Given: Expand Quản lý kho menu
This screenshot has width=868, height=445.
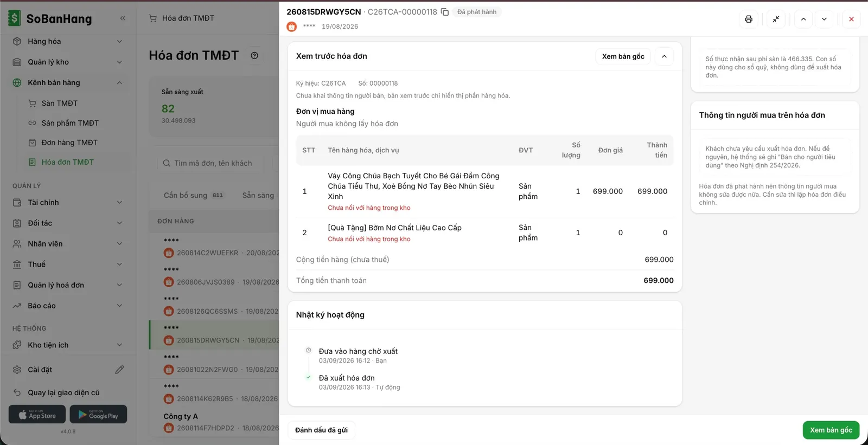Looking at the screenshot, I should tap(119, 62).
